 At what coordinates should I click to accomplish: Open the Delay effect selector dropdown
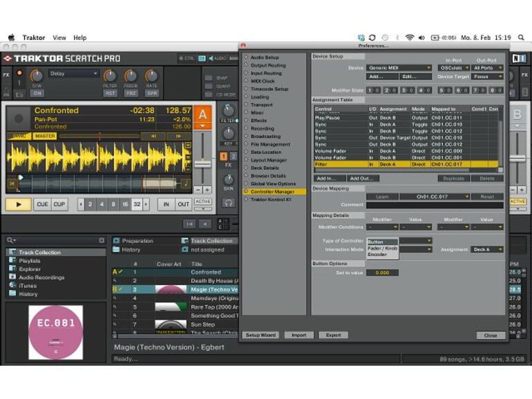click(73, 74)
